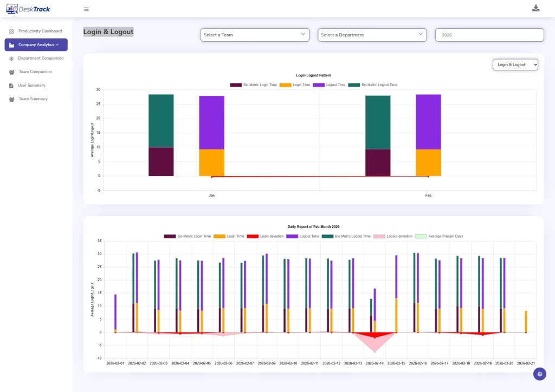The width and height of the screenshot is (555, 392).
Task: Click the Logout Time purple legend swatch in top chart
Action: (x=319, y=85)
